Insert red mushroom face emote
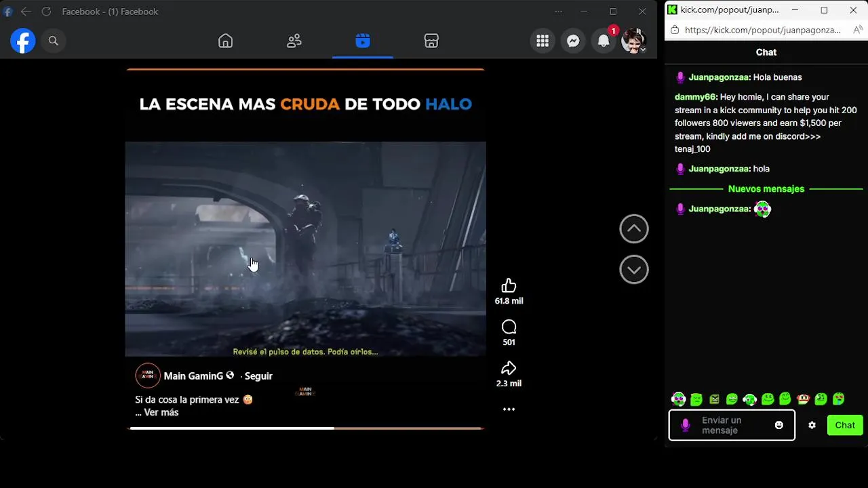The width and height of the screenshot is (868, 488). click(x=803, y=399)
